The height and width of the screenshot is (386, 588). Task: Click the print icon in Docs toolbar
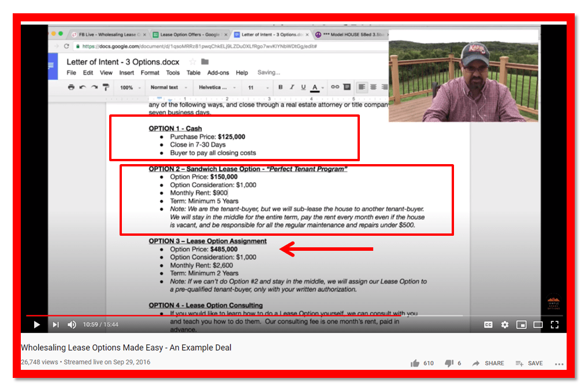(x=71, y=88)
